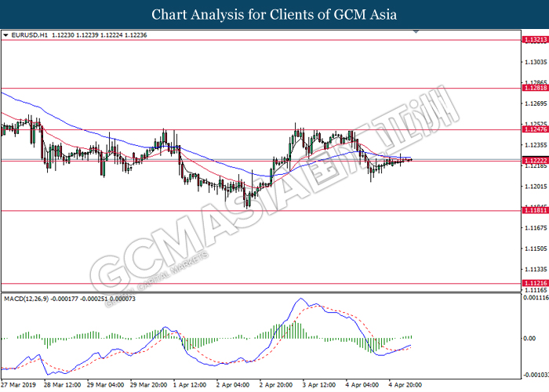Select the 1.12818 price level tag
The width and height of the screenshot is (549, 392).
535,88
